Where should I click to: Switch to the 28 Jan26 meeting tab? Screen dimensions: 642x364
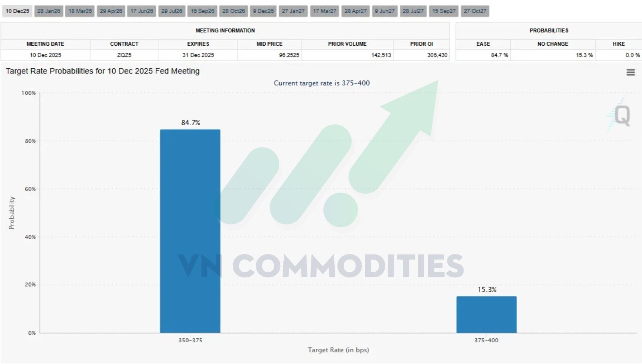pyautogui.click(x=49, y=11)
